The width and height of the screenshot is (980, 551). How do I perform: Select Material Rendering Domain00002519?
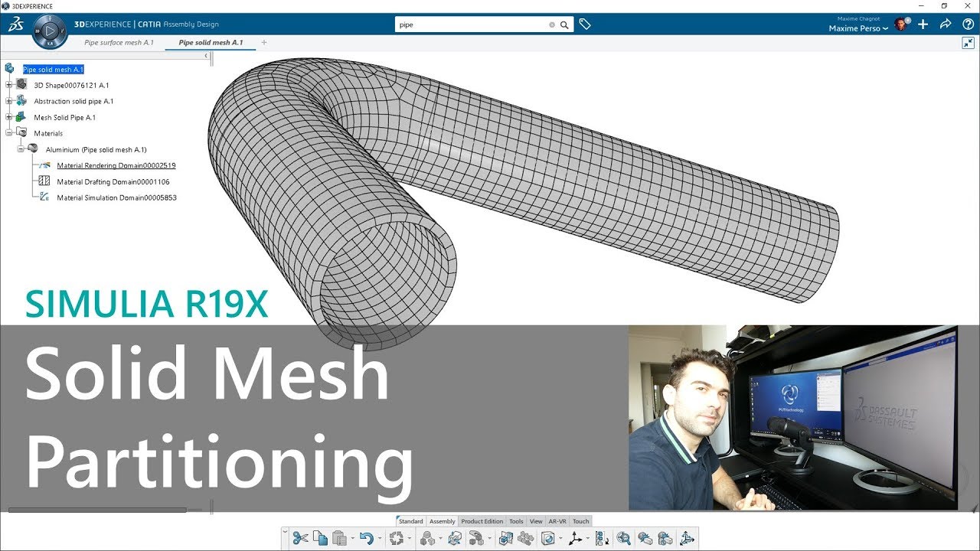point(116,166)
